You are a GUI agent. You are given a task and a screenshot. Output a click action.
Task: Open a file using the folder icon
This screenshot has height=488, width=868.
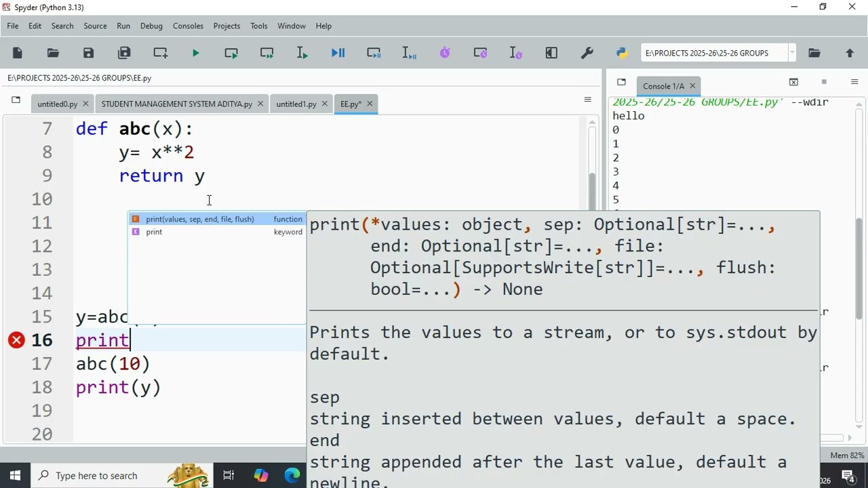coord(53,53)
